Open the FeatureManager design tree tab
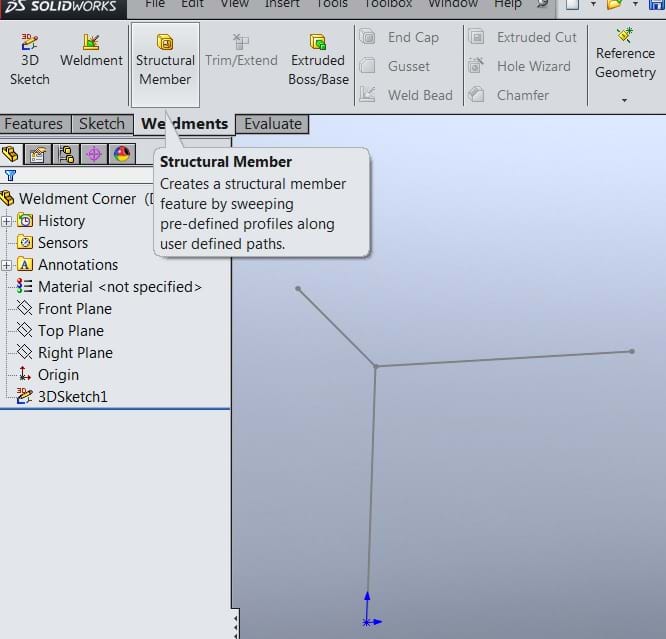 [11, 154]
